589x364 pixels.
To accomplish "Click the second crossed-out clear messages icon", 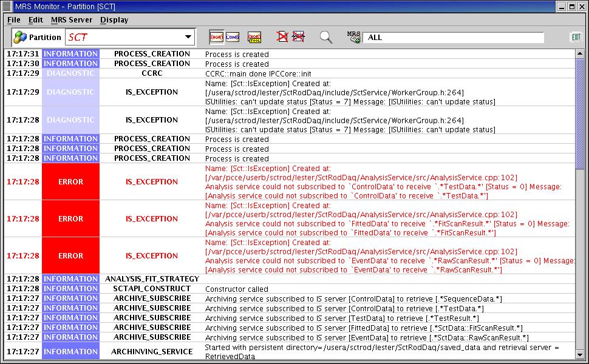I will coord(298,37).
